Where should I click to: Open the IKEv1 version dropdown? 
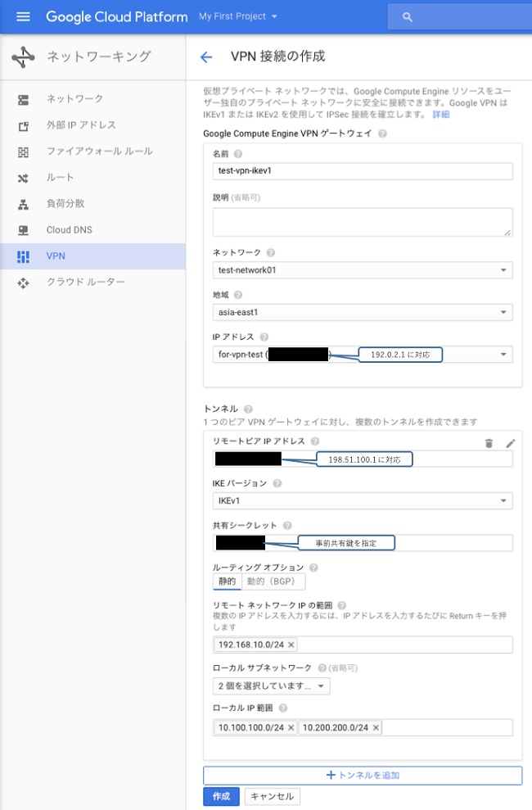[362, 500]
